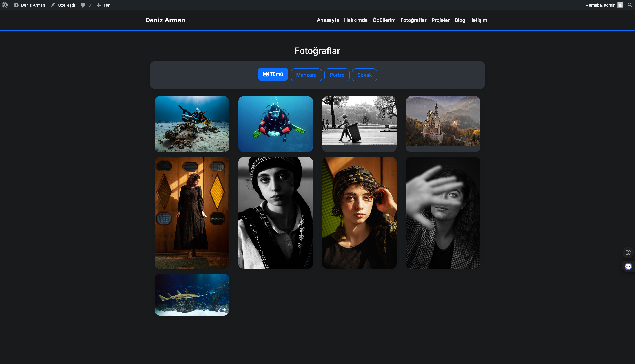
Task: Filter photos by Sokak
Action: [364, 75]
